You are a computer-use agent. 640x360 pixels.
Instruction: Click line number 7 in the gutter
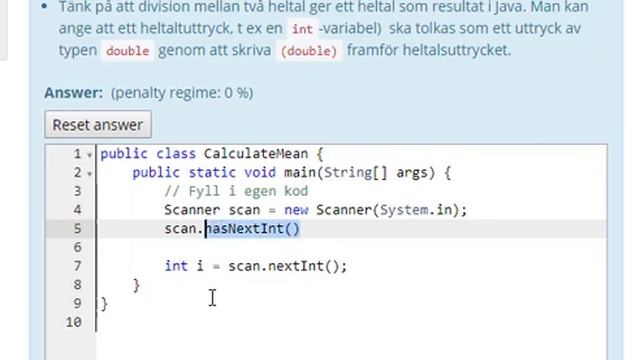(x=78, y=267)
